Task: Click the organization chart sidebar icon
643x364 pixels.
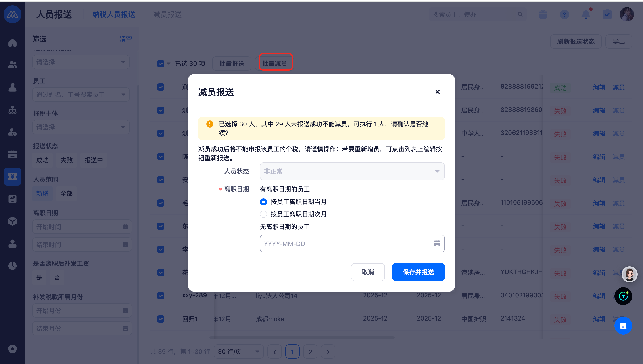Action: [12, 110]
